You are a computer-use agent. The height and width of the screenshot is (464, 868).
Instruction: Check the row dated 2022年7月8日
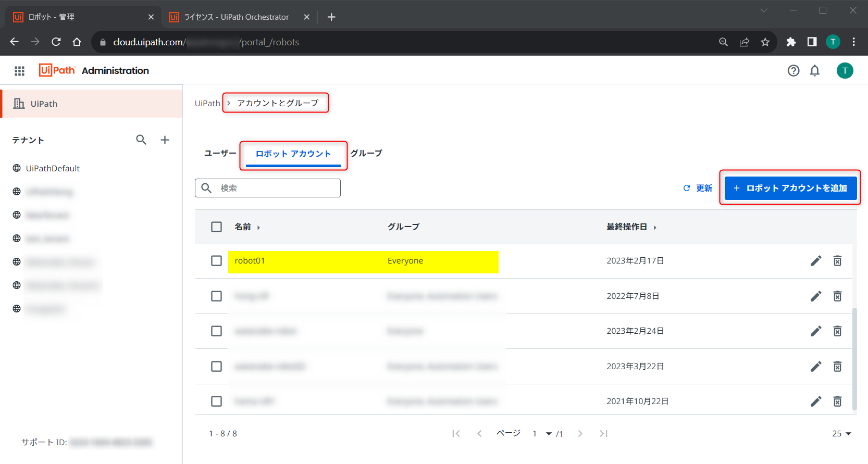click(x=216, y=296)
